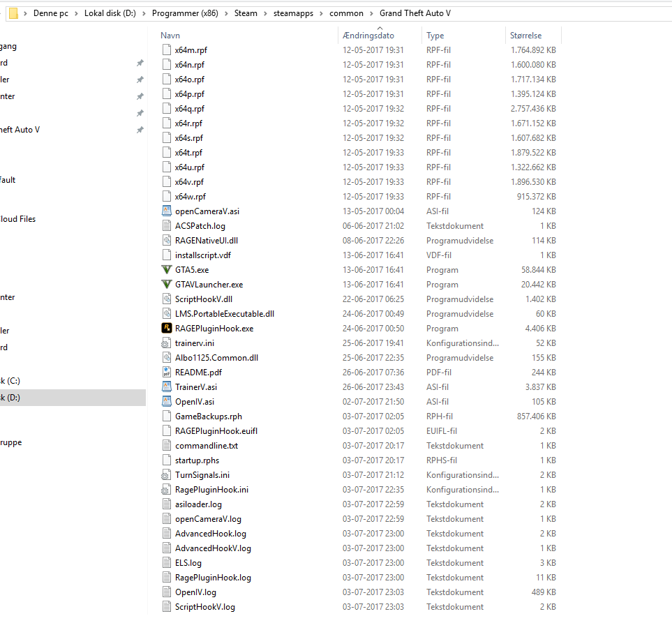Click 'PDF-fil' type cell
Screen dimensions: 672x623
[439, 373]
